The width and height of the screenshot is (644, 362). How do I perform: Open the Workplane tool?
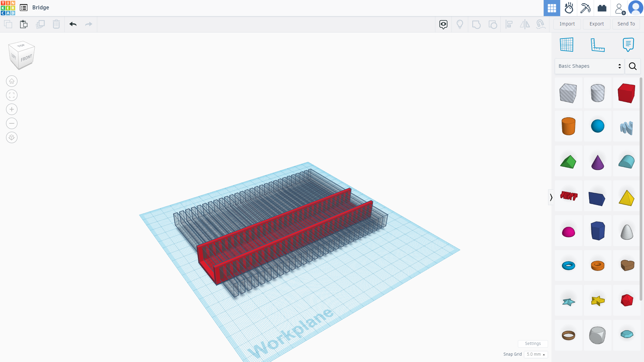(x=567, y=45)
